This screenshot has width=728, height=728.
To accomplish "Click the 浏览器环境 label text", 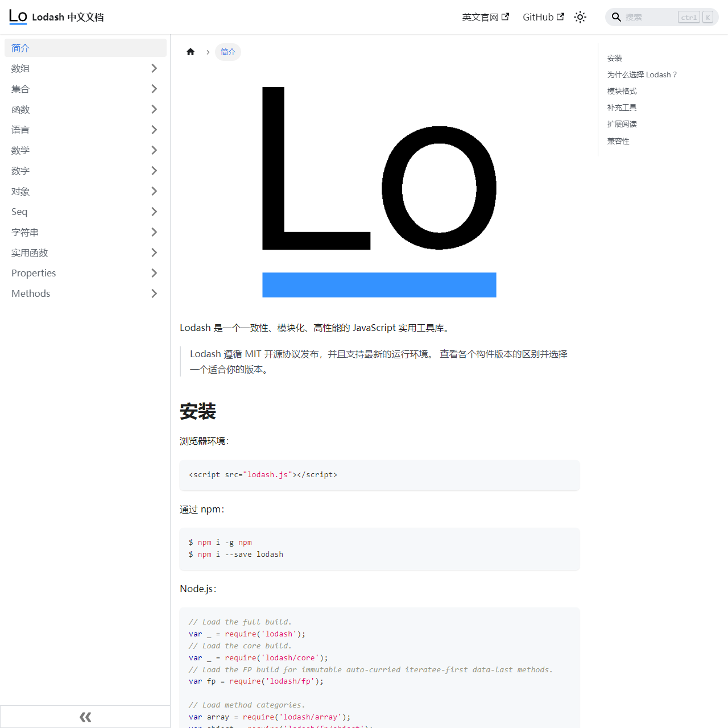I will [204, 441].
